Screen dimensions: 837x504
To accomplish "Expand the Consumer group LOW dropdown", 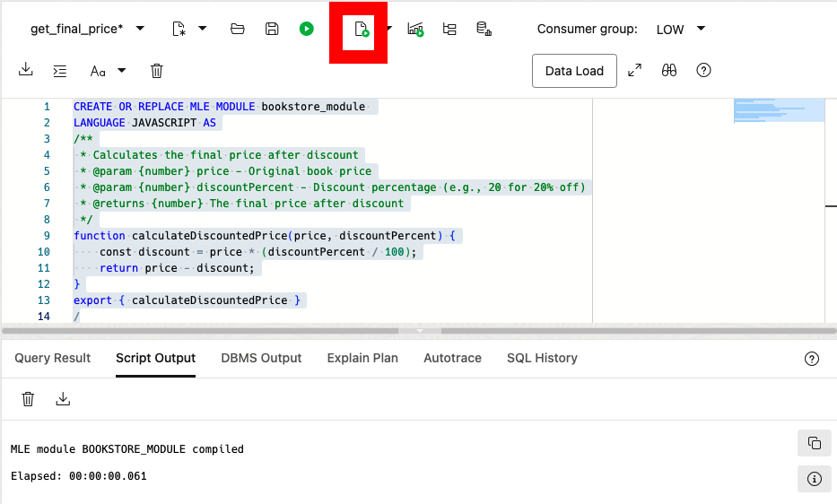I will (701, 29).
